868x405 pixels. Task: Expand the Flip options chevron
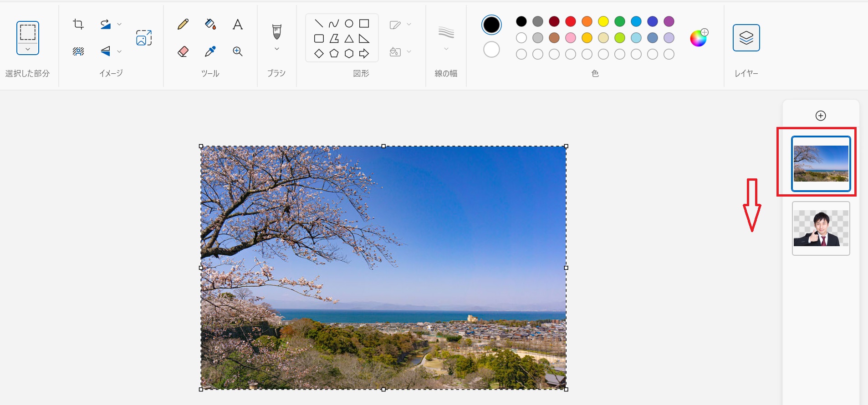119,51
